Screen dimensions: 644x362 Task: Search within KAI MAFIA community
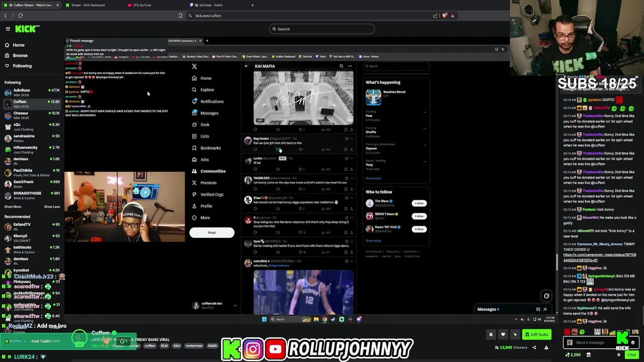(341, 66)
